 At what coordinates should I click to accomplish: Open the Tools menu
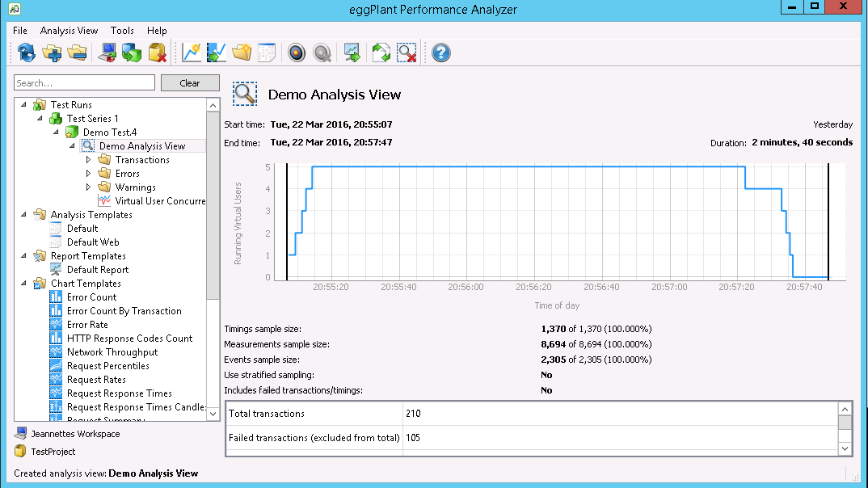pyautogui.click(x=122, y=31)
